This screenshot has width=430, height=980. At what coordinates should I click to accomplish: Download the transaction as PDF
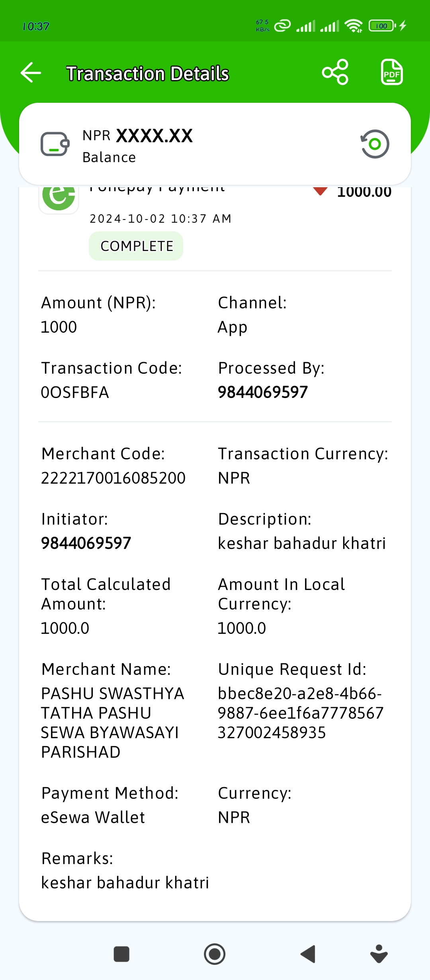click(392, 72)
